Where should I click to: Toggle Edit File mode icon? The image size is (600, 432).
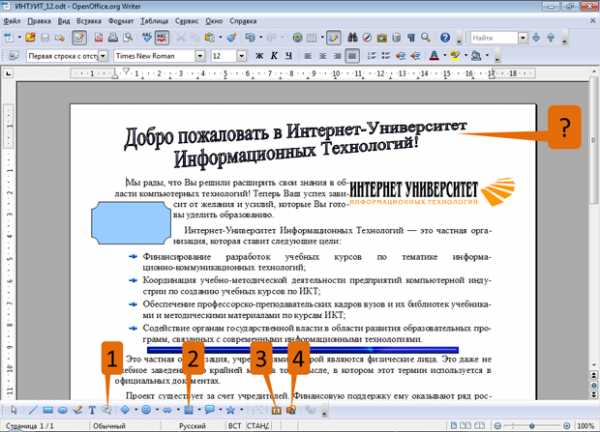pos(79,37)
